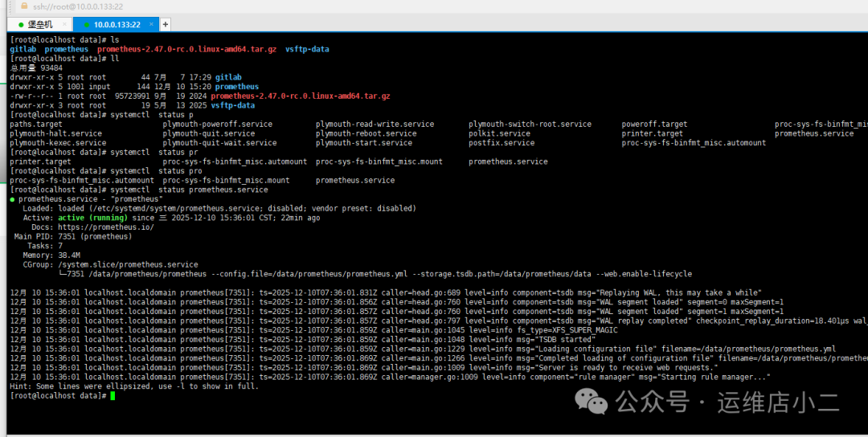Close the 10.0.0.133:22 tab

(x=152, y=24)
